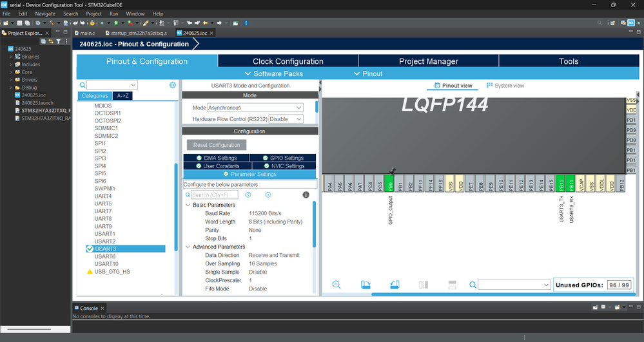
Task: Click the Save icon in main toolbar
Action: tap(19, 23)
